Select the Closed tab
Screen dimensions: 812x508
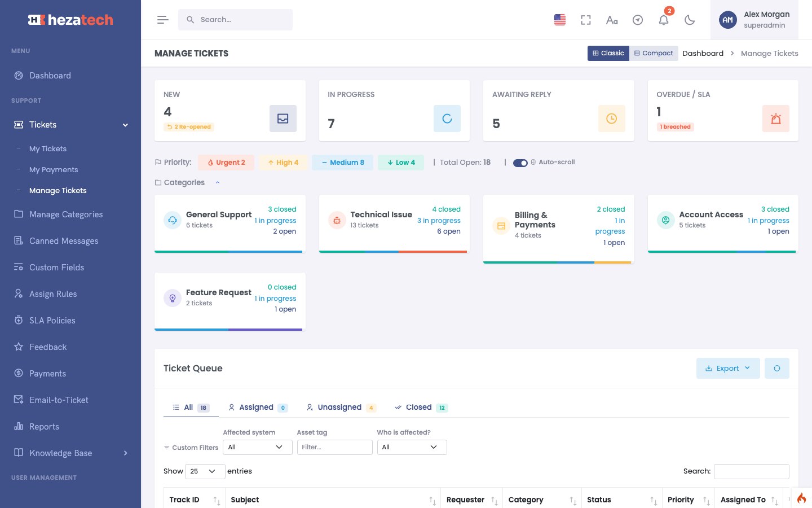click(x=421, y=408)
